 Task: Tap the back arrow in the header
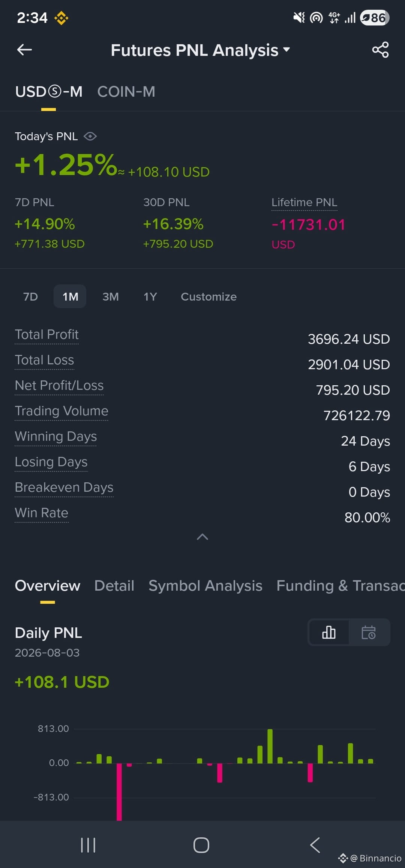pyautogui.click(x=24, y=49)
